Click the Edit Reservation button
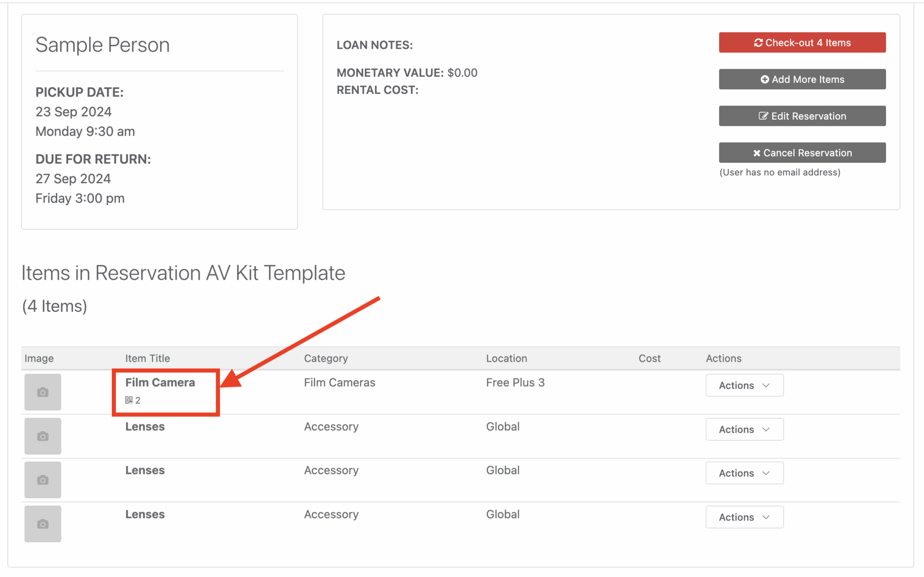 [x=802, y=116]
